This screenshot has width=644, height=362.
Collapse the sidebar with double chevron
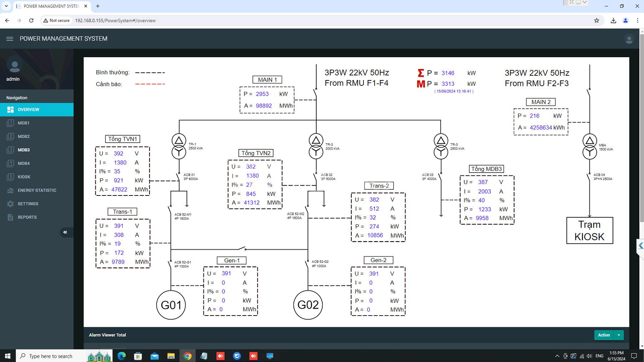click(65, 232)
